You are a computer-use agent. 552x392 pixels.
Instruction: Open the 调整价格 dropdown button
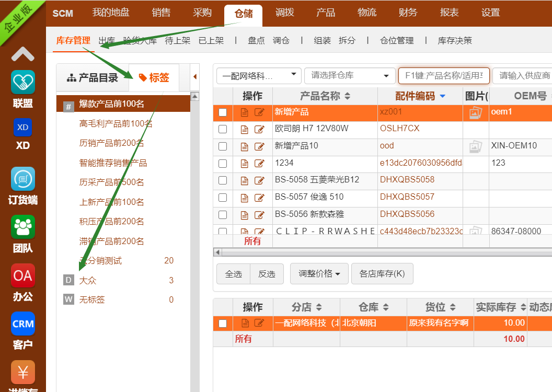tap(319, 274)
